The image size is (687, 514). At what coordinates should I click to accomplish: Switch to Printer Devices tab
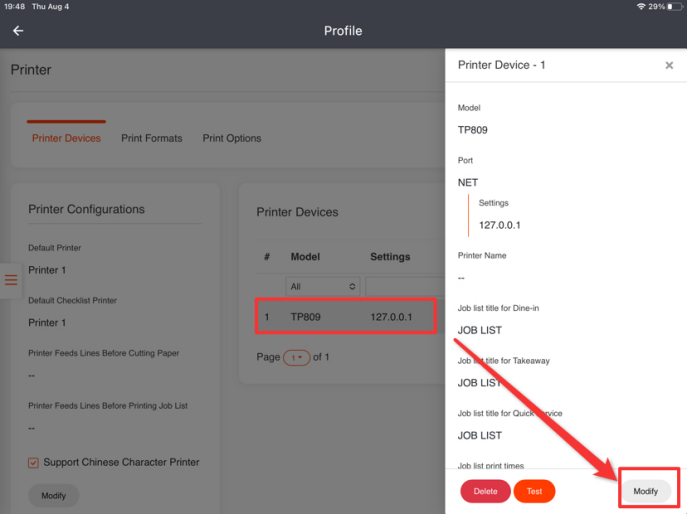[x=66, y=138]
